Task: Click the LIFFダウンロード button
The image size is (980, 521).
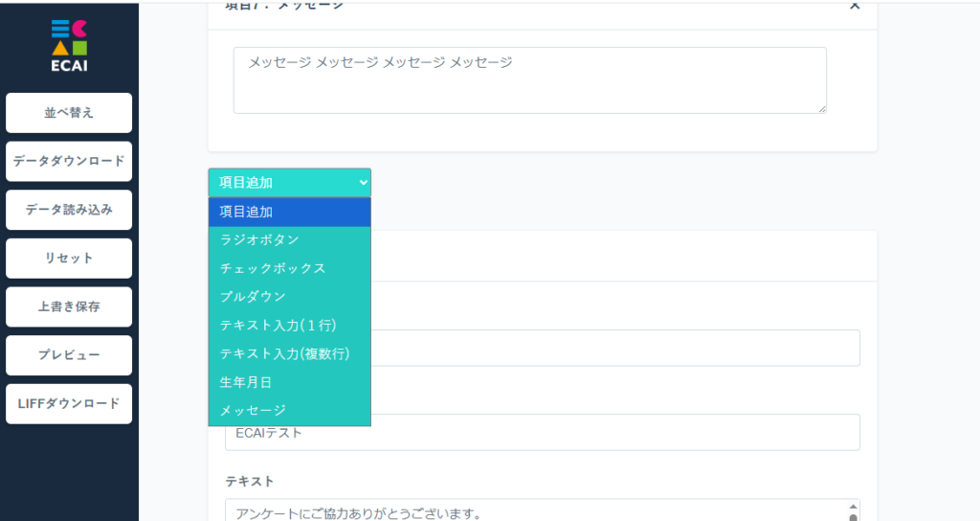Action: pos(69,403)
